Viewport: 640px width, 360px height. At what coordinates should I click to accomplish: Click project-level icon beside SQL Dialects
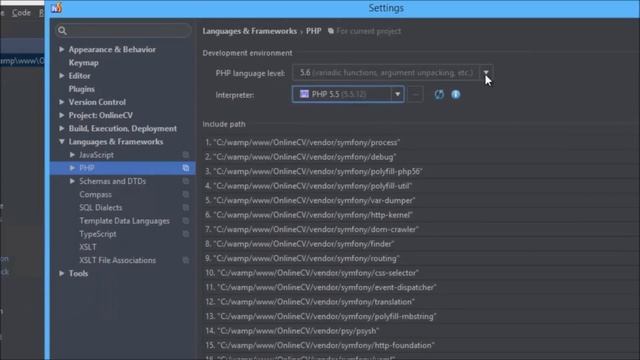coord(186,208)
